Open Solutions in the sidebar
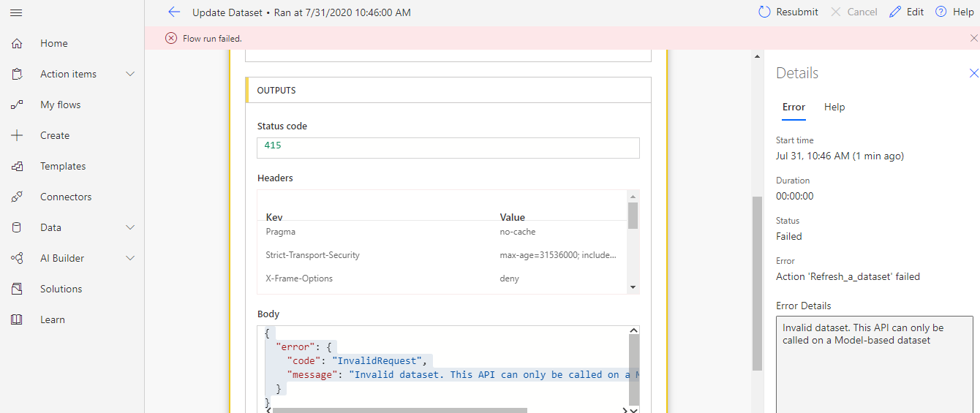Image resolution: width=980 pixels, height=413 pixels. (61, 289)
